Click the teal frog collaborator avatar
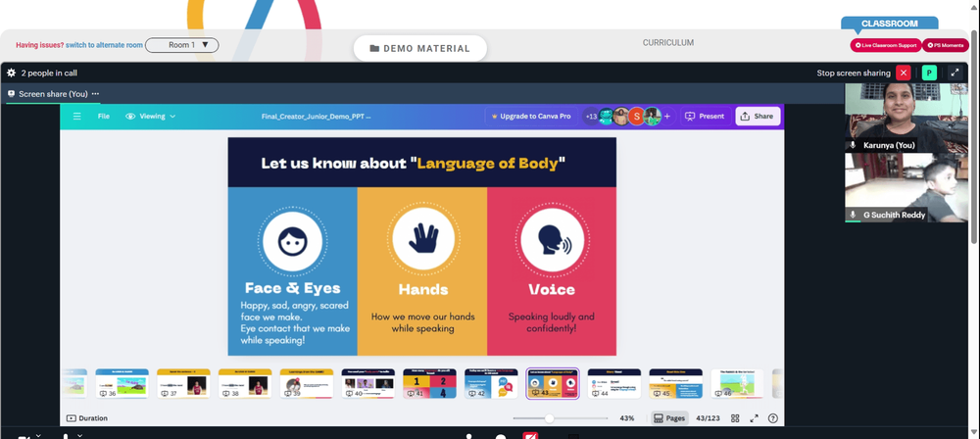This screenshot has height=439, width=980. [x=607, y=117]
